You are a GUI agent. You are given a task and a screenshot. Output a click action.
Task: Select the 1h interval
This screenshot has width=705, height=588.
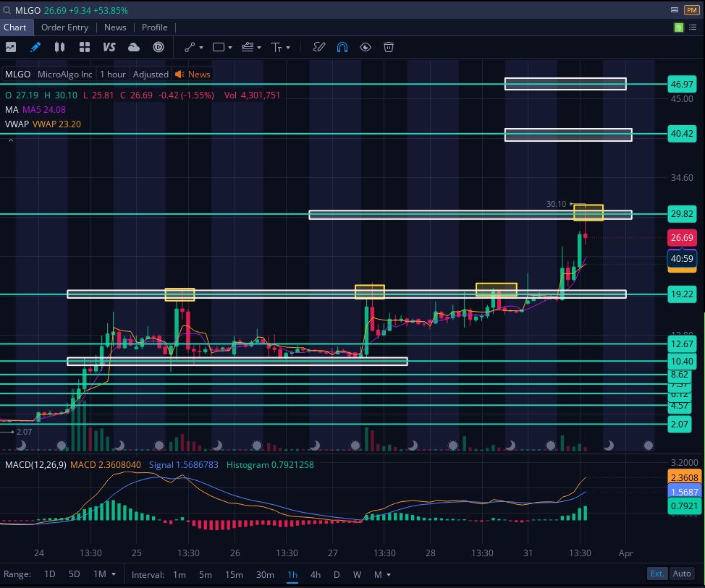point(292,574)
